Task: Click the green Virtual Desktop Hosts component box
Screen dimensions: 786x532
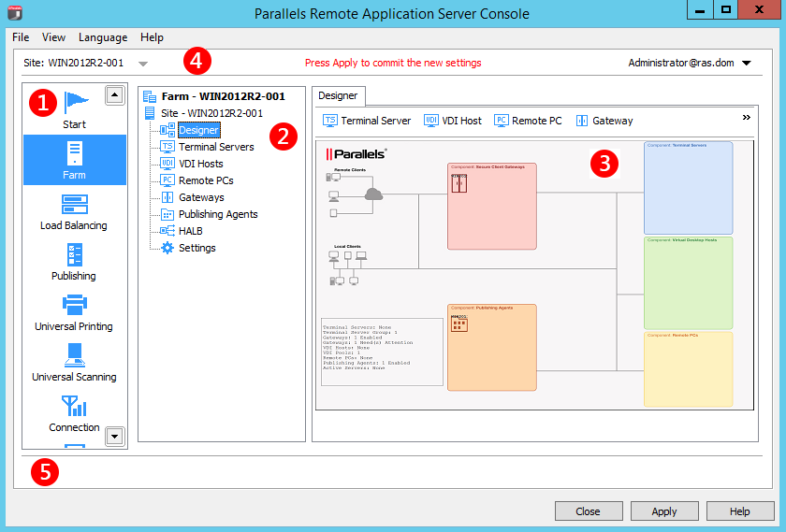Action: 689,283
